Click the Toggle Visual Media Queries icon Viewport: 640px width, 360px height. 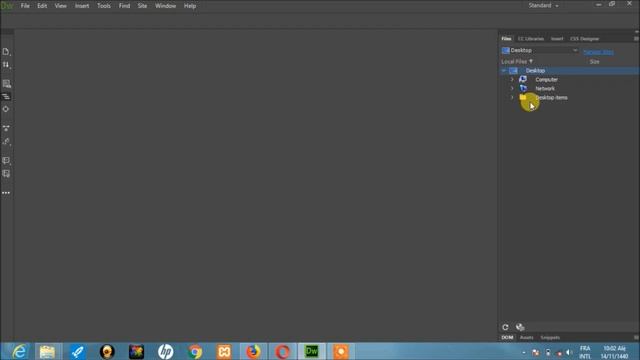[x=6, y=96]
